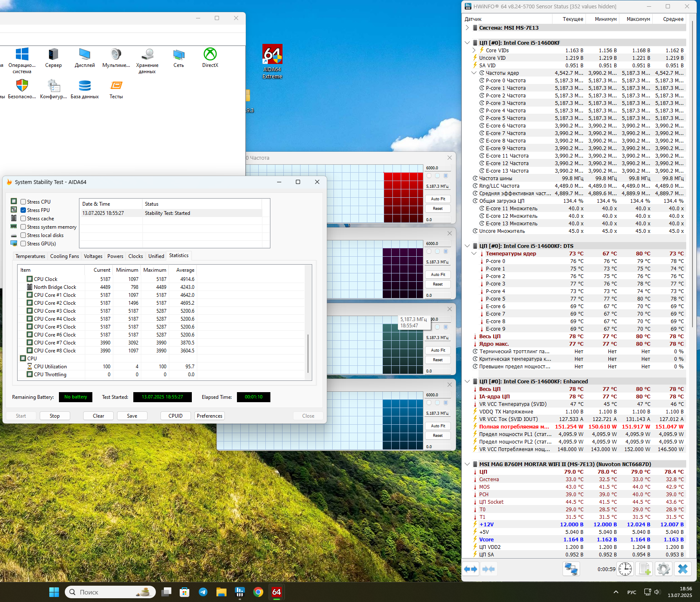Image resolution: width=700 pixels, height=602 pixels.
Task: Click the Telegram icon in the taskbar
Action: [203, 592]
